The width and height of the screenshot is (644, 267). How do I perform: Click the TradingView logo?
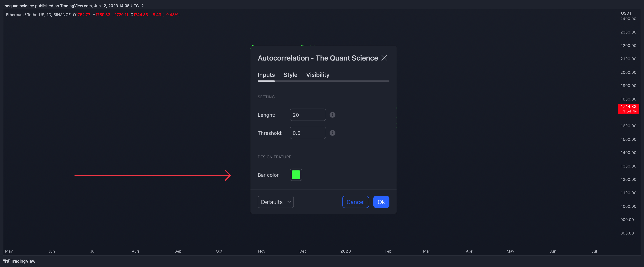coord(19,261)
